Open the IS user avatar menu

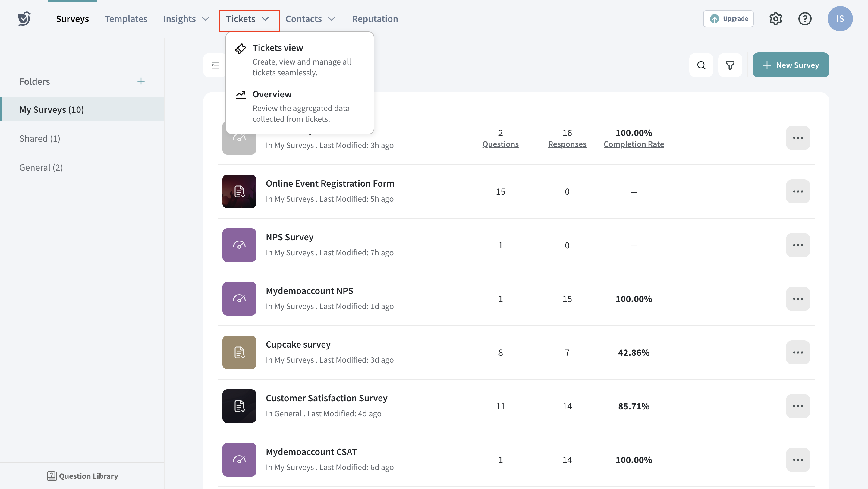(x=840, y=19)
